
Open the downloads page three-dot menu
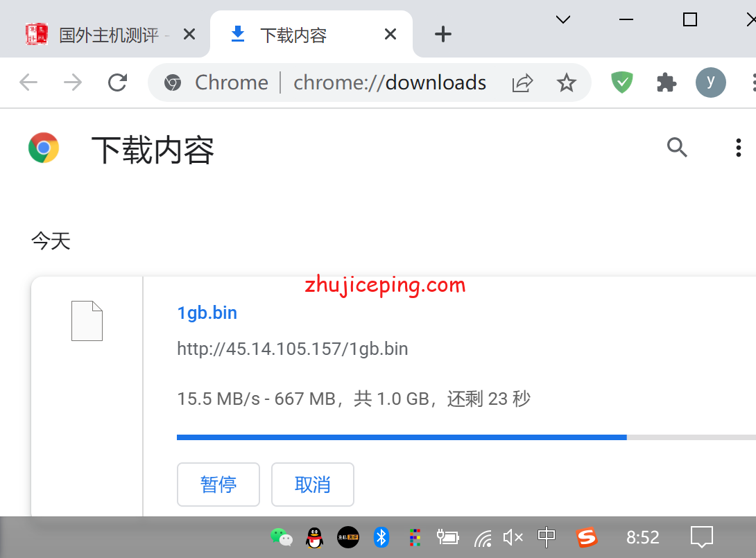point(739,148)
